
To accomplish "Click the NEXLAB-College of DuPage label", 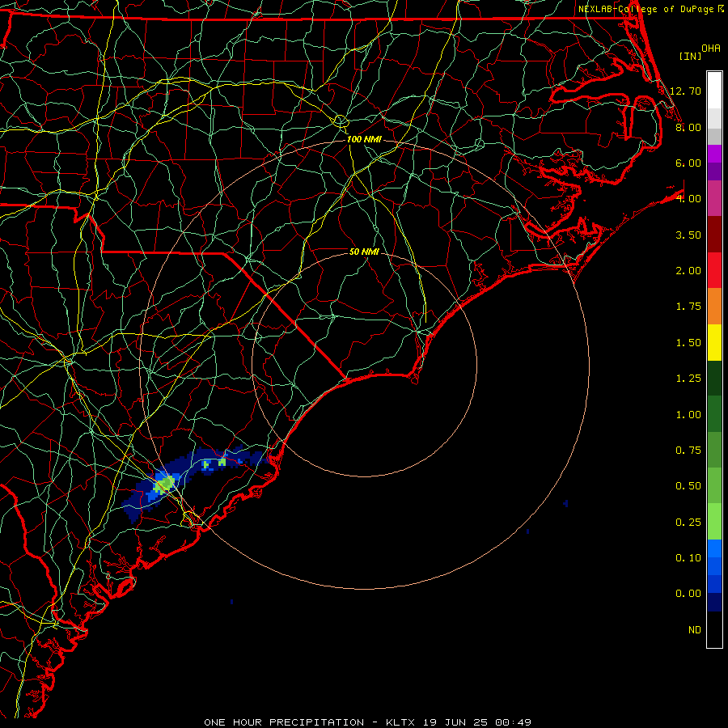I will coord(645,9).
